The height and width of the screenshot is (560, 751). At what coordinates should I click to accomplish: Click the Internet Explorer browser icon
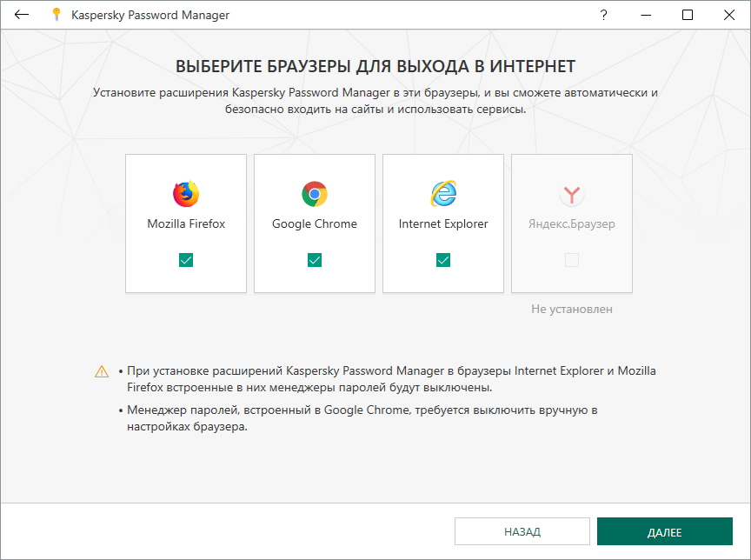[443, 194]
